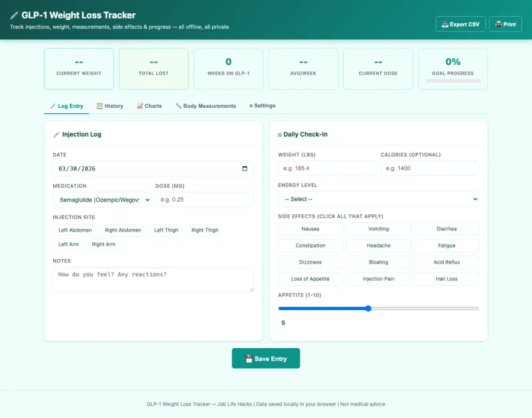Image resolution: width=532 pixels, height=418 pixels.
Task: Click the Print button
Action: pos(505,24)
